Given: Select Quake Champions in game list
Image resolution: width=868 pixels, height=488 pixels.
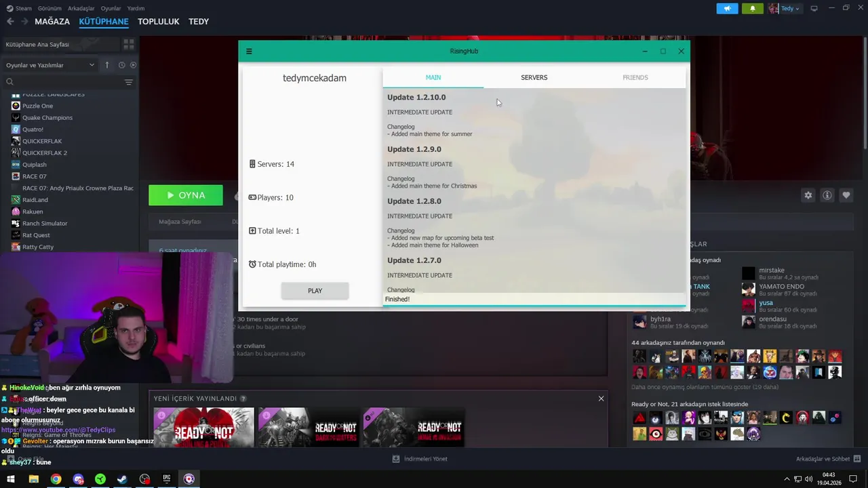Looking at the screenshot, I should pyautogui.click(x=47, y=117).
